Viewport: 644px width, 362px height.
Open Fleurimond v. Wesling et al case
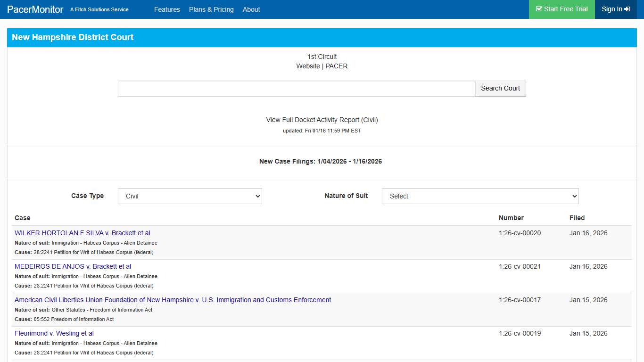point(54,333)
